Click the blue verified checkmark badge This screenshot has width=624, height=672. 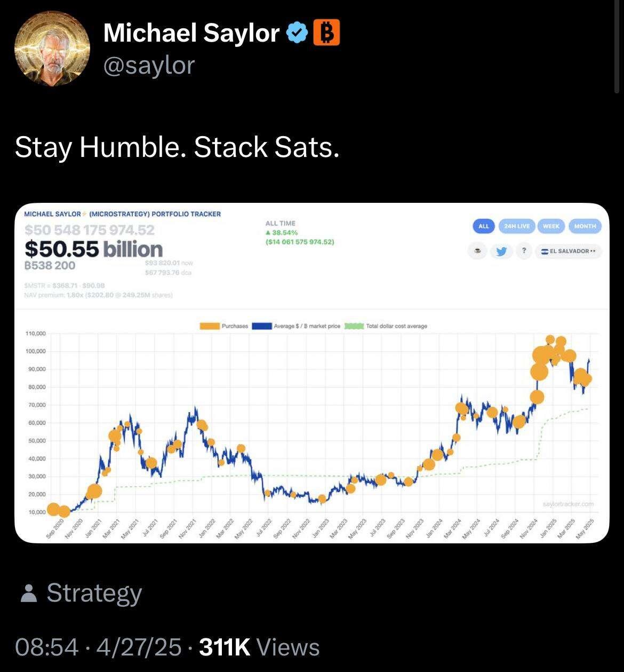297,33
